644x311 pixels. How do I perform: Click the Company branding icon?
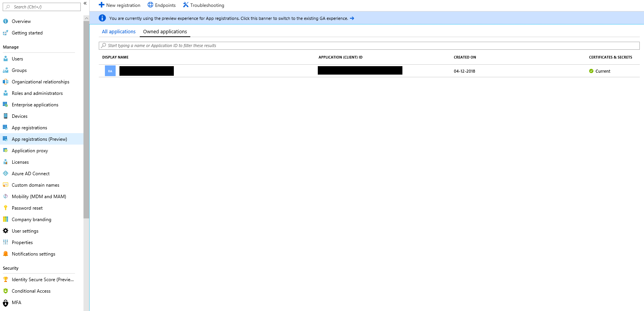(x=5, y=219)
